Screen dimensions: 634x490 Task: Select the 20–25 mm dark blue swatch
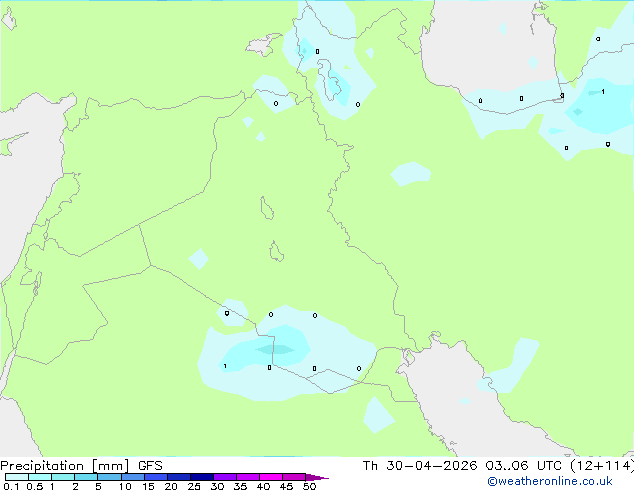click(178, 477)
